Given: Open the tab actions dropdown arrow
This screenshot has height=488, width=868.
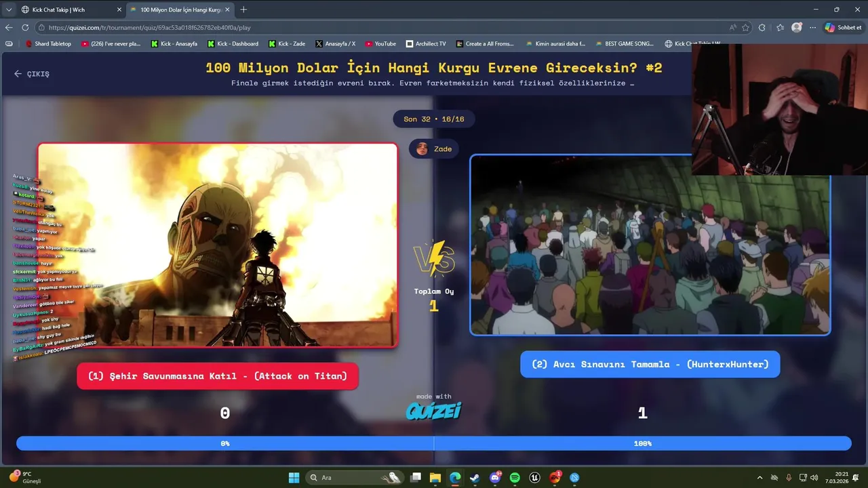Looking at the screenshot, I should (9, 9).
